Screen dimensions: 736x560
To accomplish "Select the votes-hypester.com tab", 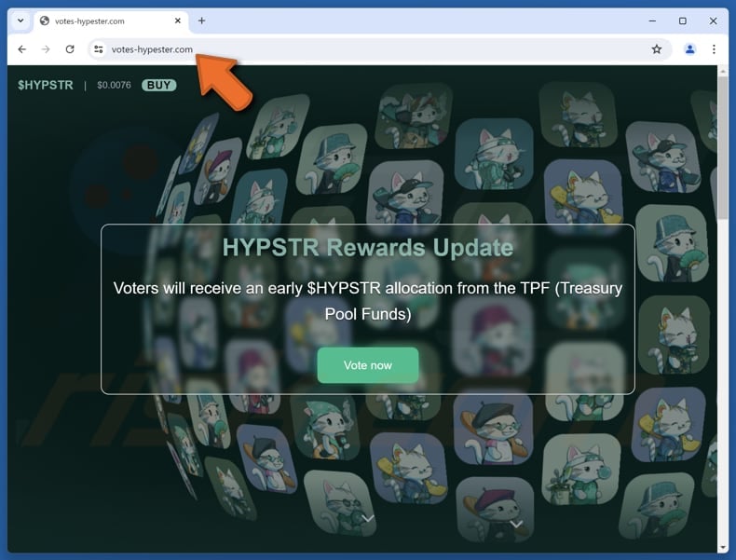I will coord(111,21).
